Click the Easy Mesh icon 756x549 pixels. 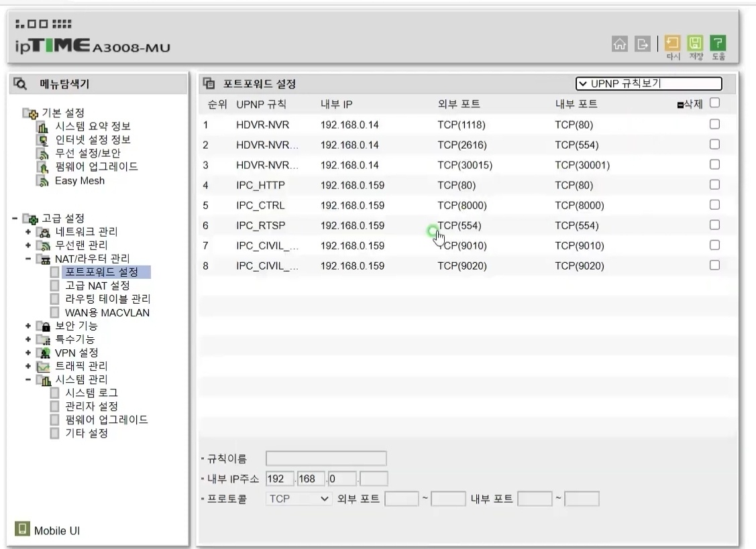click(x=43, y=181)
